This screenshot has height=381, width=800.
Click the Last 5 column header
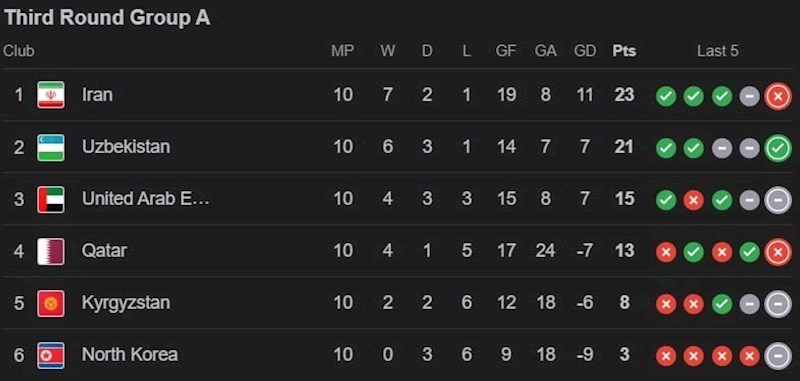point(718,51)
